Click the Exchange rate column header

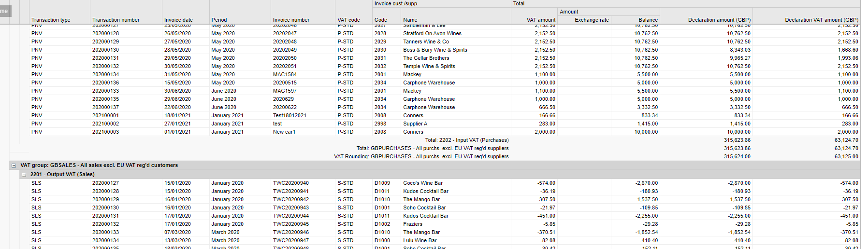592,20
